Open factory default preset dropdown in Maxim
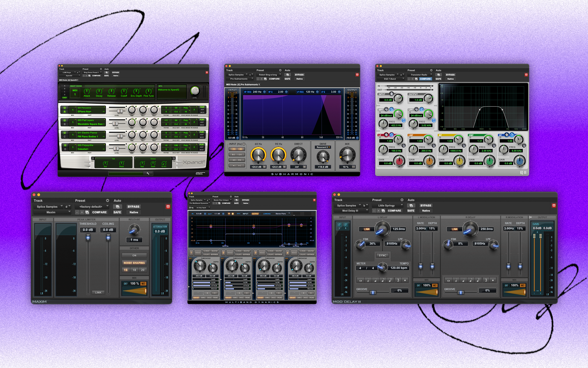Image resolution: width=588 pixels, height=368 pixels. (92, 207)
